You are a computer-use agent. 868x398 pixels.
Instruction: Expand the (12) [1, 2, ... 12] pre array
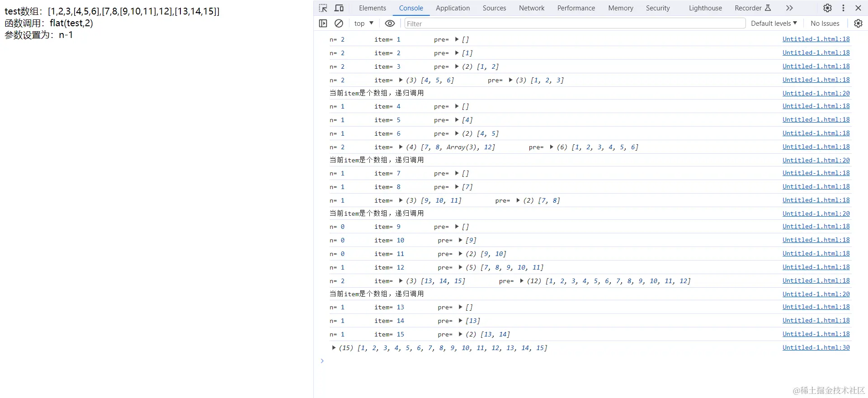click(x=522, y=281)
